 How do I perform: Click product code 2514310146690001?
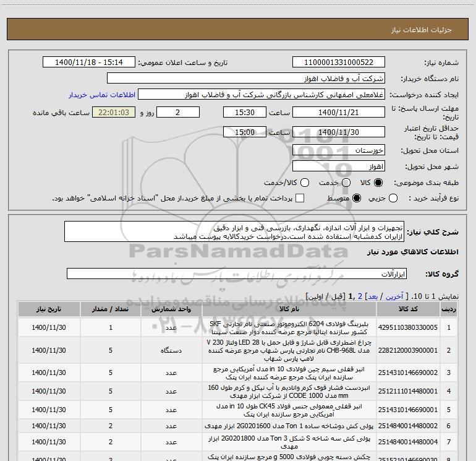pos(408,410)
